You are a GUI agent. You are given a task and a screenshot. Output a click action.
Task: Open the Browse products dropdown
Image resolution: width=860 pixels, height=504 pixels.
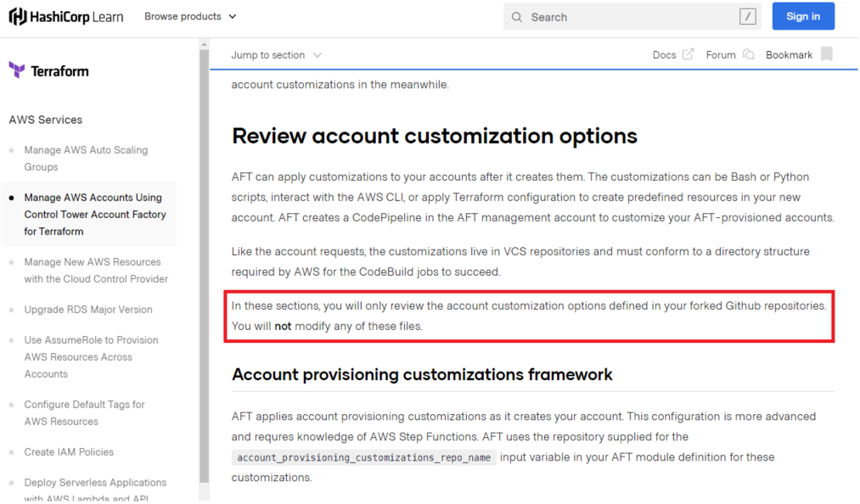point(190,16)
